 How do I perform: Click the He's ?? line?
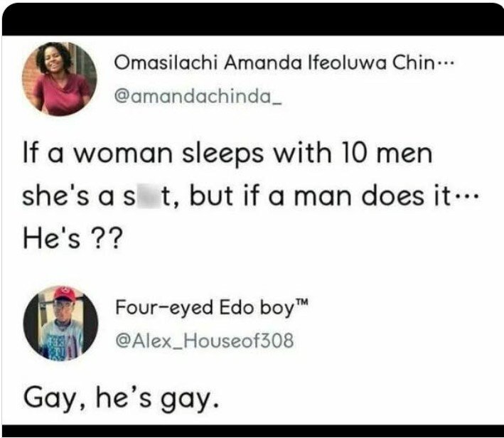click(73, 238)
